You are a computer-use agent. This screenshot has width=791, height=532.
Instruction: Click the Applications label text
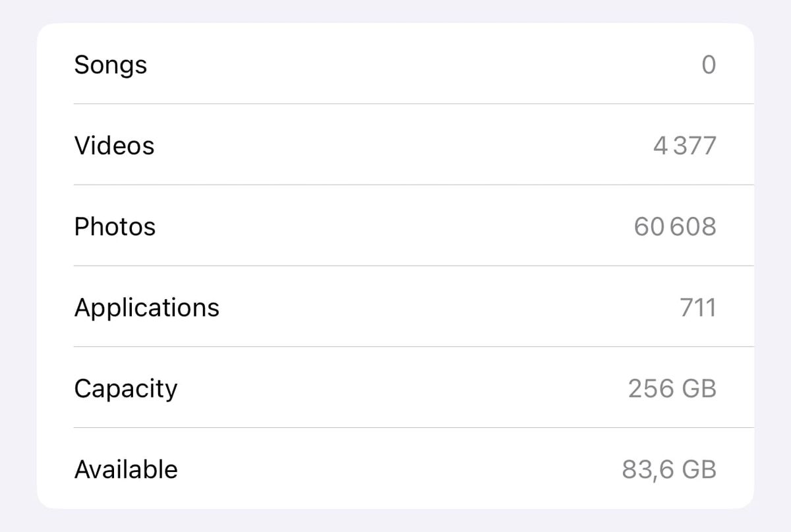pyautogui.click(x=148, y=307)
